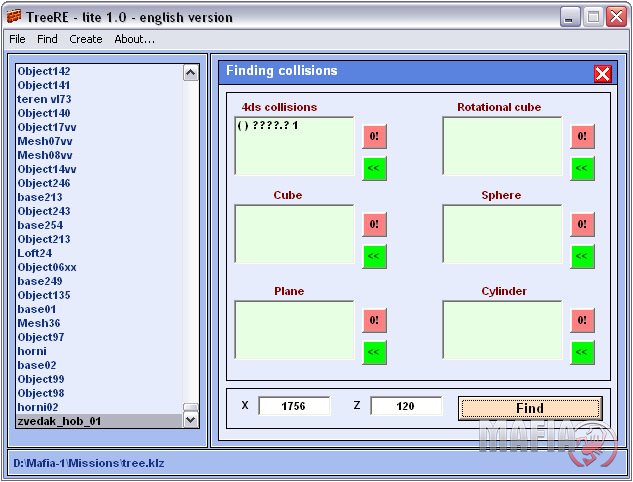This screenshot has height=482, width=633.
Task: Open the Create menu
Action: 85,39
